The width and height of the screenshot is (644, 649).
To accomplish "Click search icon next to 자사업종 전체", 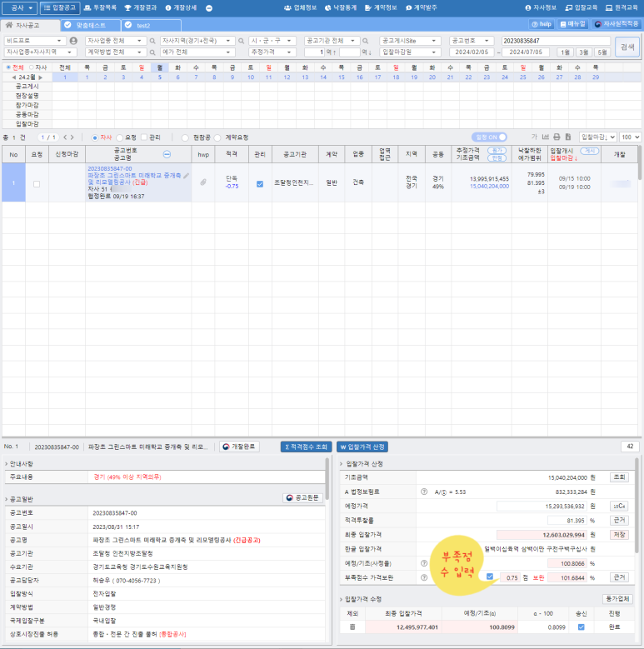I will point(152,41).
